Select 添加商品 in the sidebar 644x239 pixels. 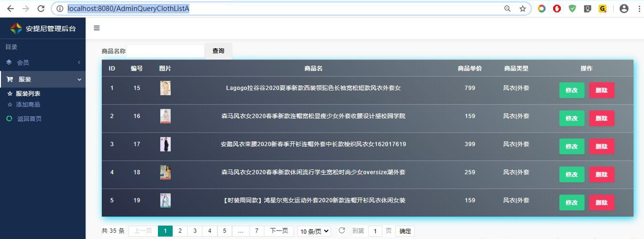click(x=28, y=105)
